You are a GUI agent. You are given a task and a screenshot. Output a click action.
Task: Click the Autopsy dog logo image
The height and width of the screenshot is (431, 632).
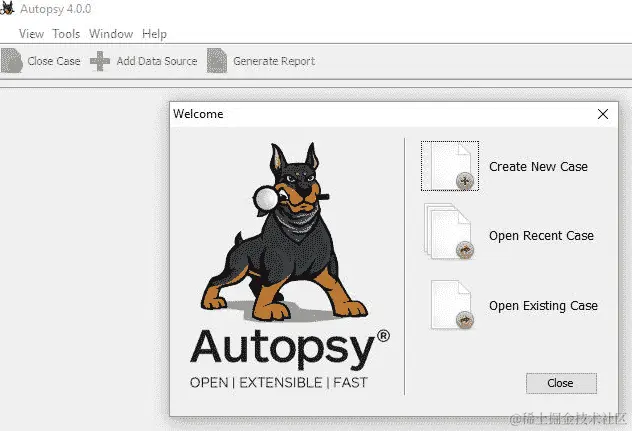[285, 232]
